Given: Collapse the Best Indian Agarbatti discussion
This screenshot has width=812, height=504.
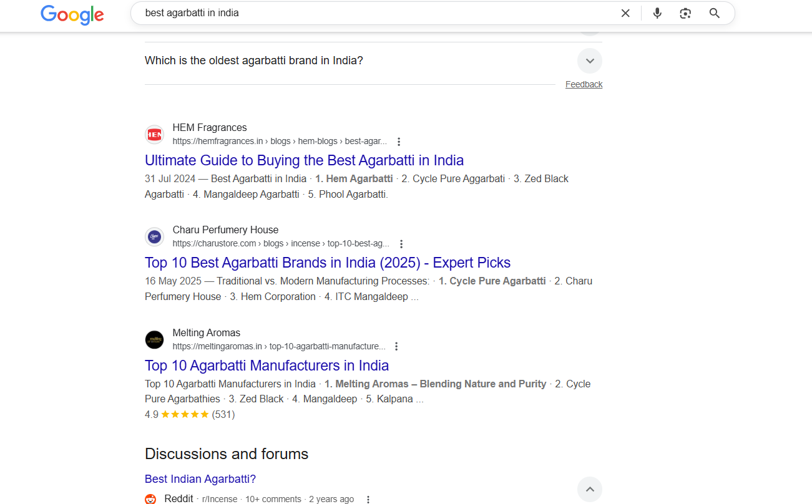Looking at the screenshot, I should (590, 490).
